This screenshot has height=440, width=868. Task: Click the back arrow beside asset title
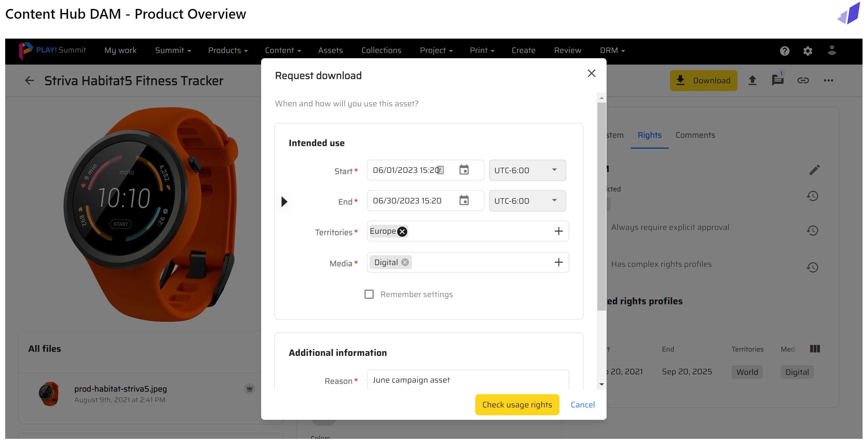[x=30, y=81]
